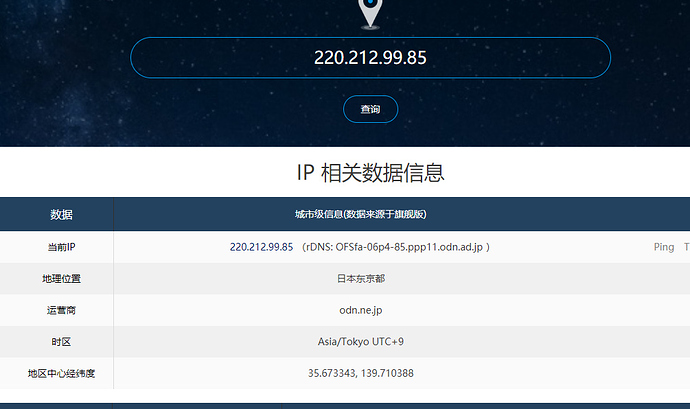Viewport: 690px width, 409px height.
Task: Click the 35.673343, 139.710388 coordinates value
Action: click(360, 374)
